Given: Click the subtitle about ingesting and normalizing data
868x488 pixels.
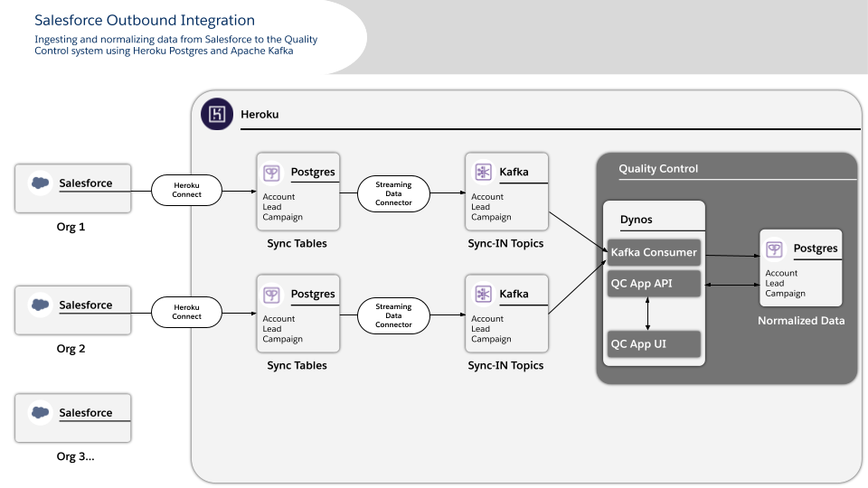Looking at the screenshot, I should click(x=176, y=45).
